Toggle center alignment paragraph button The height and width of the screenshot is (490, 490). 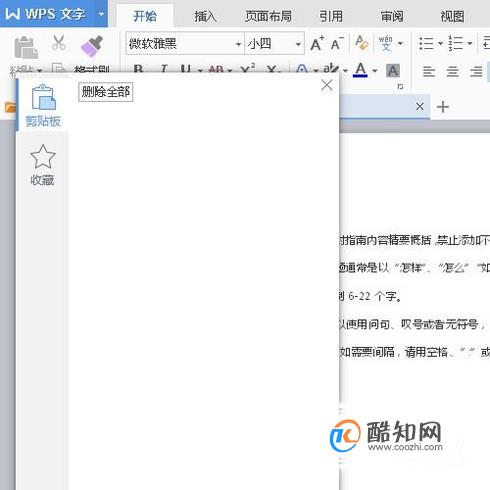coord(452,71)
